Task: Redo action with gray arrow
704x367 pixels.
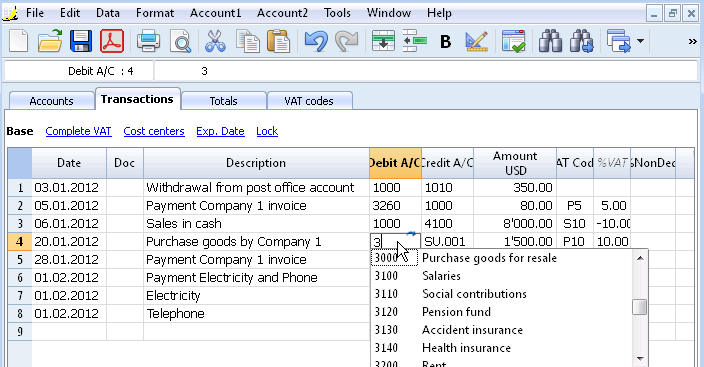Action: tap(346, 41)
